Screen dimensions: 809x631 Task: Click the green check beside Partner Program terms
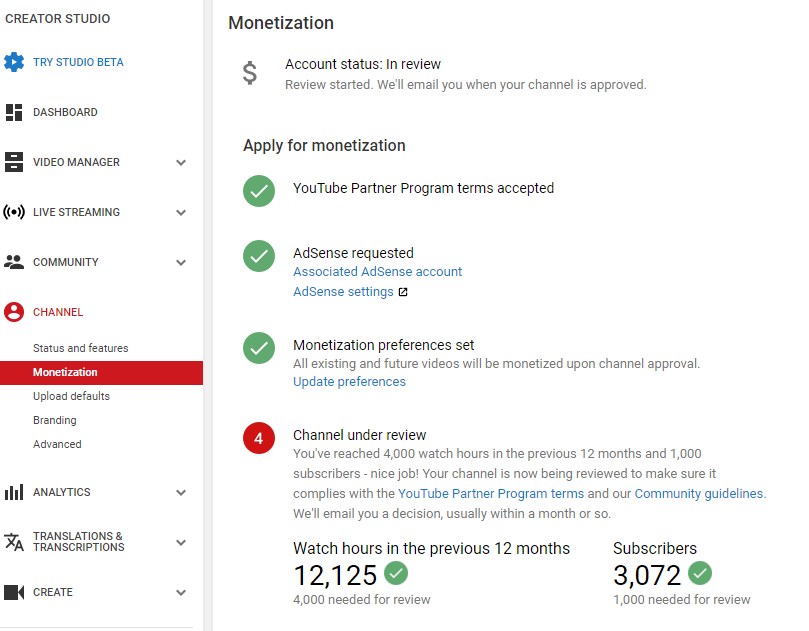pyautogui.click(x=259, y=191)
